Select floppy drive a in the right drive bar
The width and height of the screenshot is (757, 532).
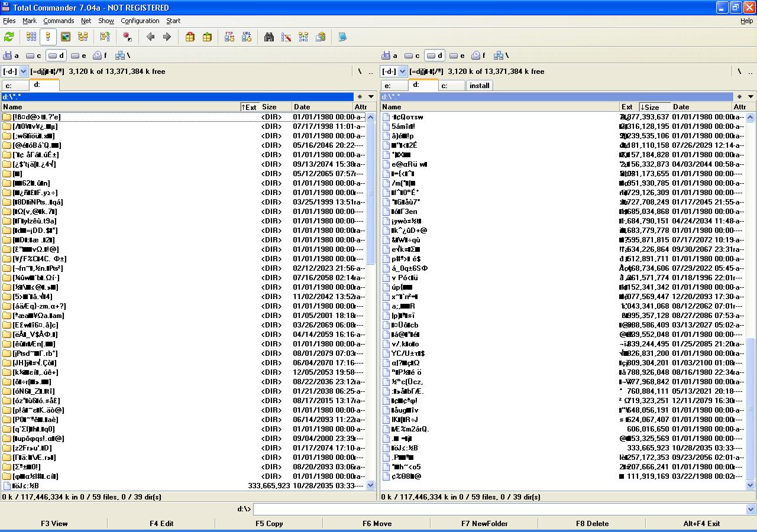click(x=390, y=56)
